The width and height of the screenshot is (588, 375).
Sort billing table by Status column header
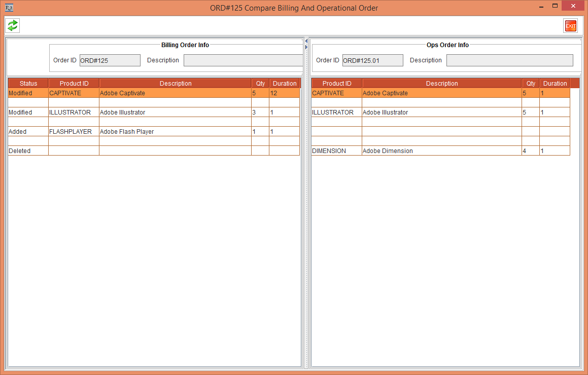coord(28,84)
